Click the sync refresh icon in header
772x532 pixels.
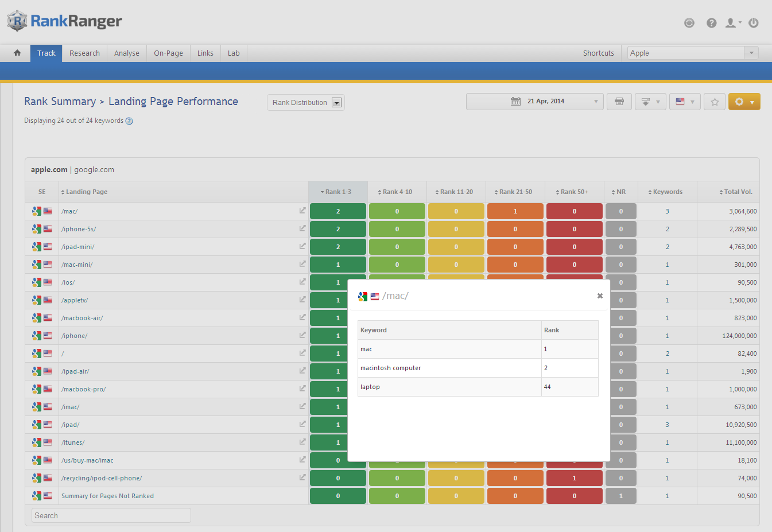click(x=689, y=23)
